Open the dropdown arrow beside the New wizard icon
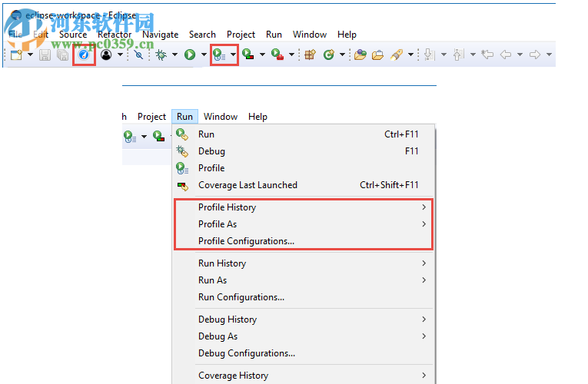The width and height of the screenshot is (588, 384). point(31,55)
